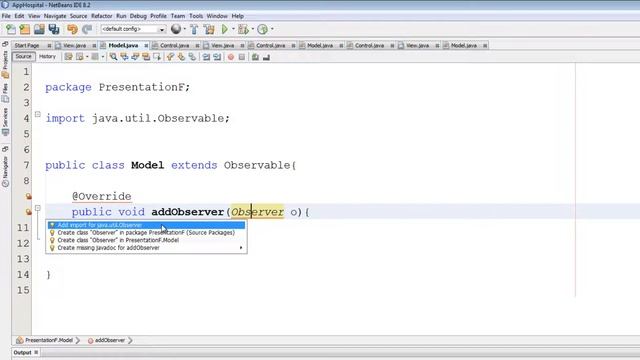Viewport: 640px width, 360px height.
Task: Toggle highlight search in editor toolbar
Action: 146,57
